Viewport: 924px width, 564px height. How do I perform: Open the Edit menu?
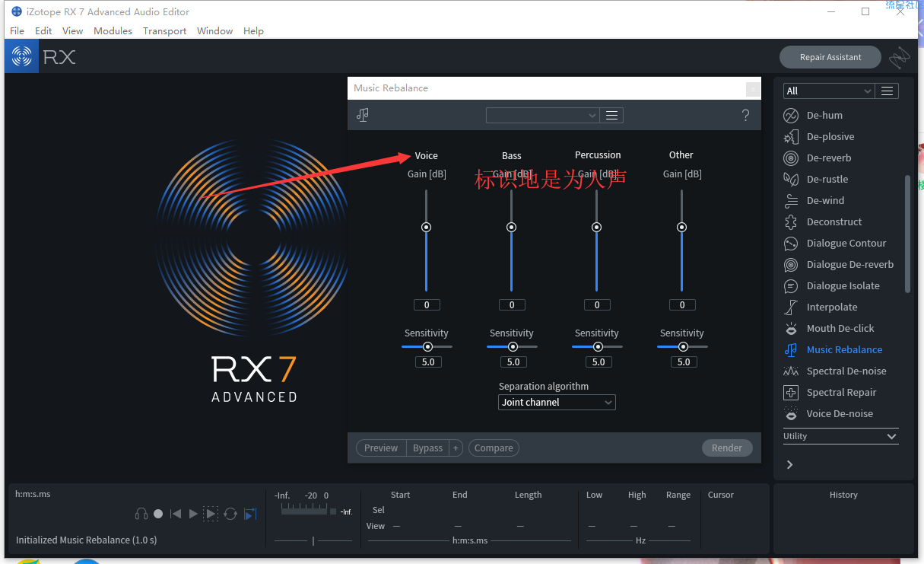[x=43, y=31]
